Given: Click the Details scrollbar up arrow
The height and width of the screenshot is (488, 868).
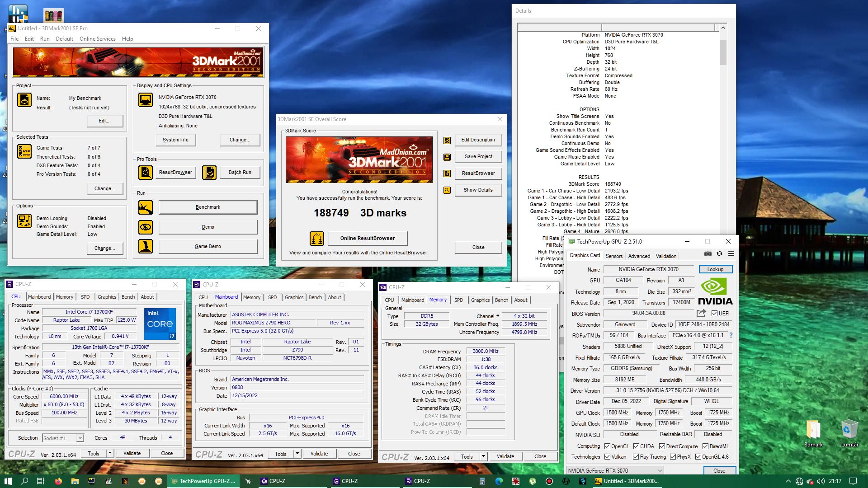Looking at the screenshot, I should (723, 28).
